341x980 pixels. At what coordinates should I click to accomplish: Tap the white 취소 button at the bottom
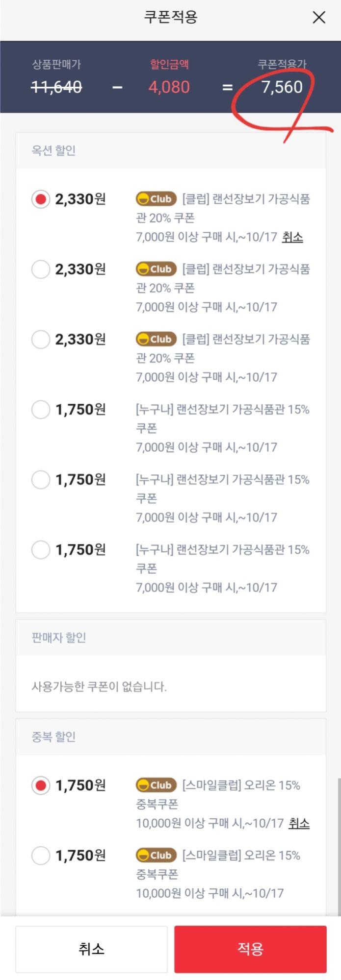click(91, 949)
